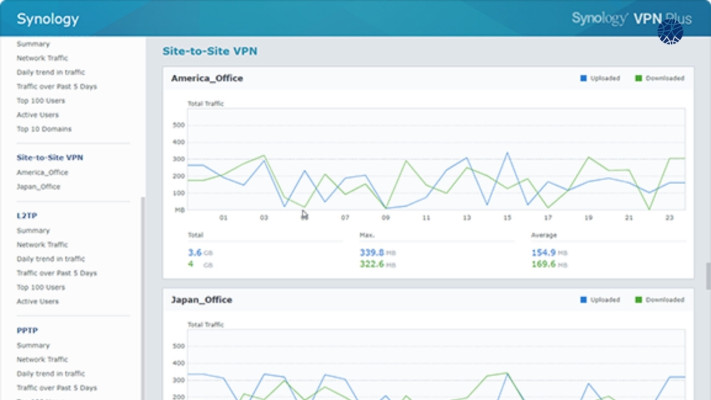
Task: Click the sidebar vertical scrollbar
Action: (x=143, y=298)
